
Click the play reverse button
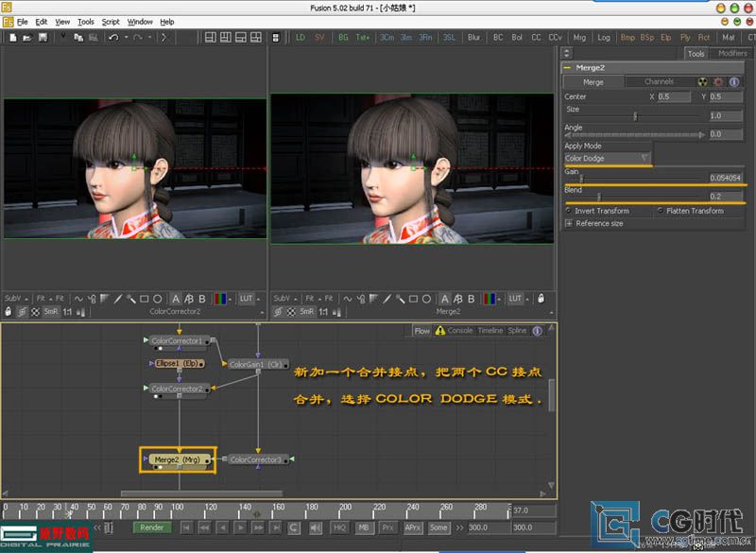(x=222, y=527)
